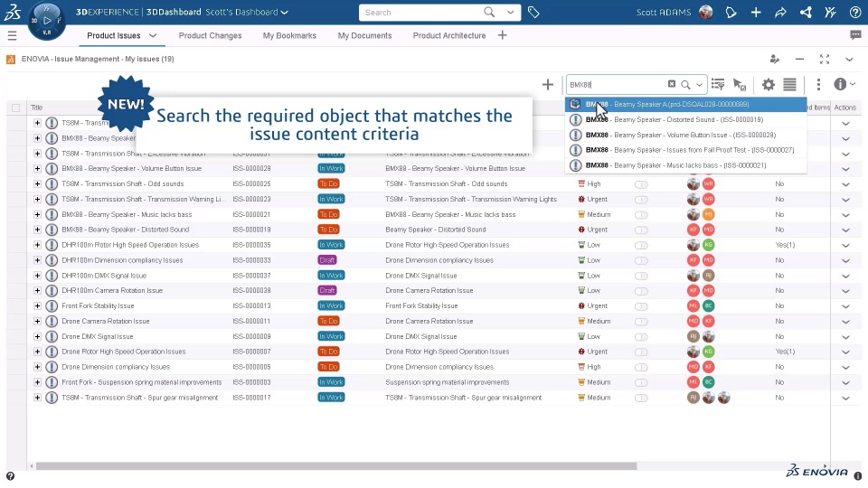Click the tag icon beside search
Viewport: 868px width, 488px height.
coord(533,12)
